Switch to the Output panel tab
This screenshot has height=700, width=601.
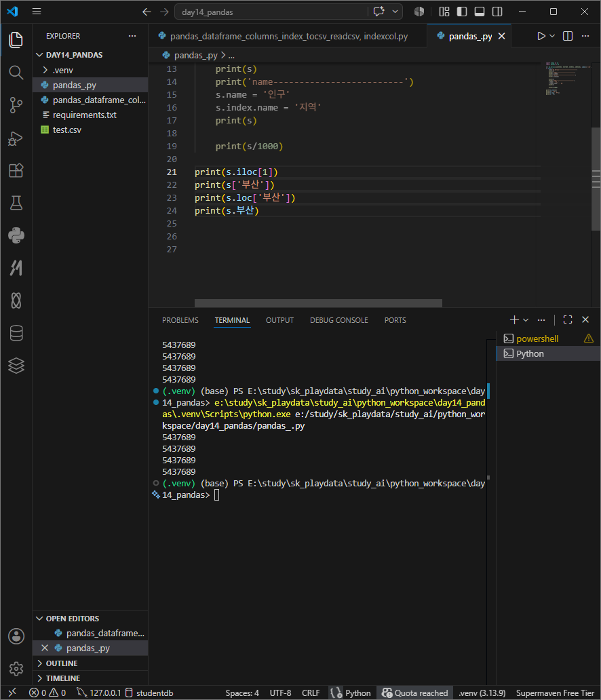tap(279, 320)
